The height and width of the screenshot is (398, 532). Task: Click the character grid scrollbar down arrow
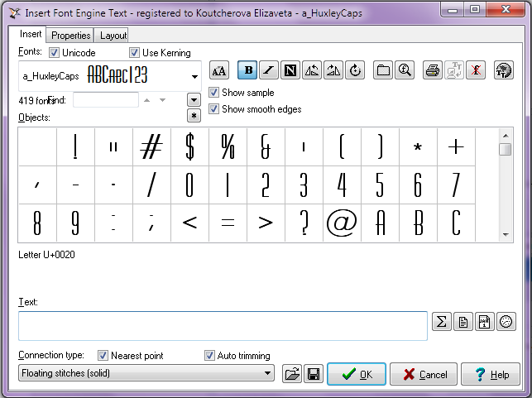tap(505, 236)
